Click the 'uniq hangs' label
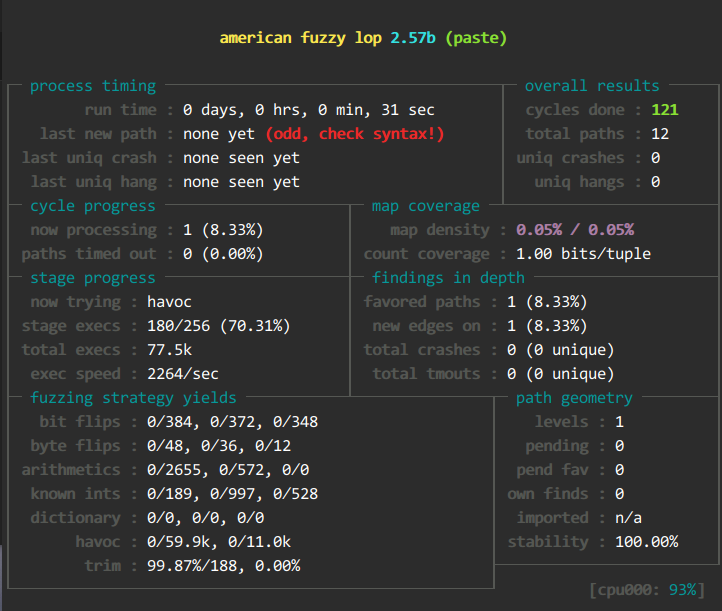This screenshot has height=611, width=722. pyautogui.click(x=579, y=182)
